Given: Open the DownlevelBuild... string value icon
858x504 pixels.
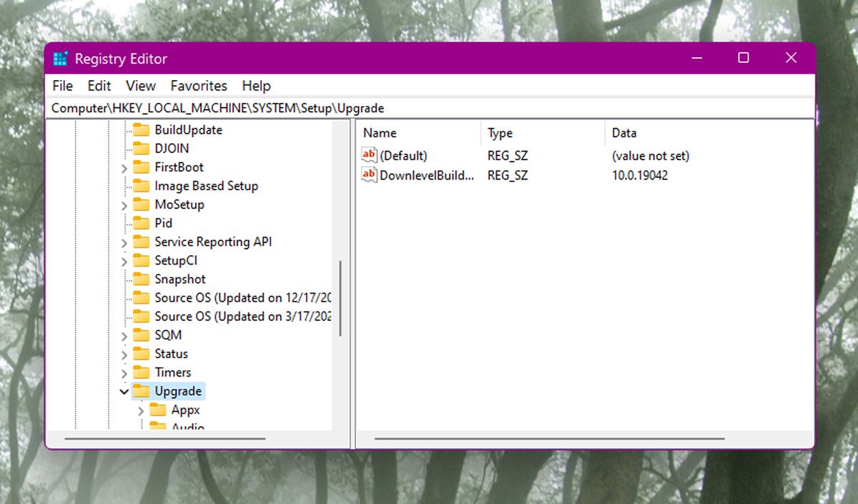Looking at the screenshot, I should tap(369, 175).
